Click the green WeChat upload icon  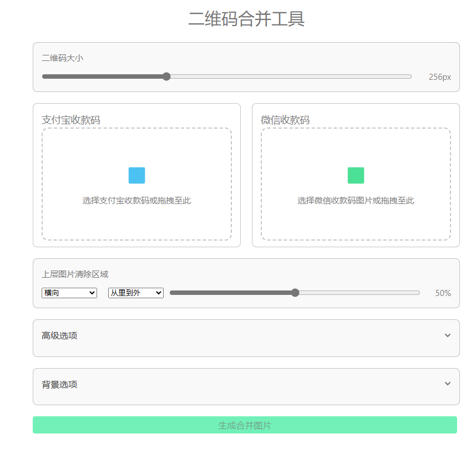pyautogui.click(x=356, y=175)
